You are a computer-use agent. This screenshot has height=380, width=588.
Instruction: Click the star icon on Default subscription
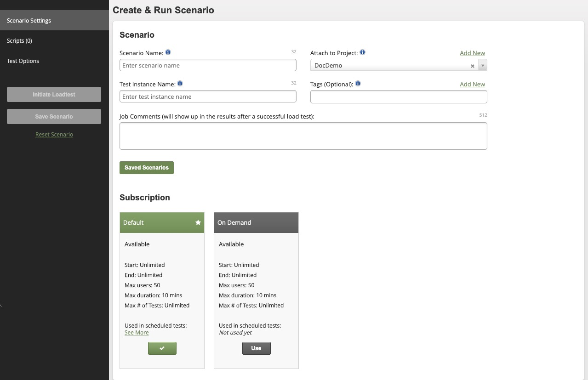tap(198, 222)
